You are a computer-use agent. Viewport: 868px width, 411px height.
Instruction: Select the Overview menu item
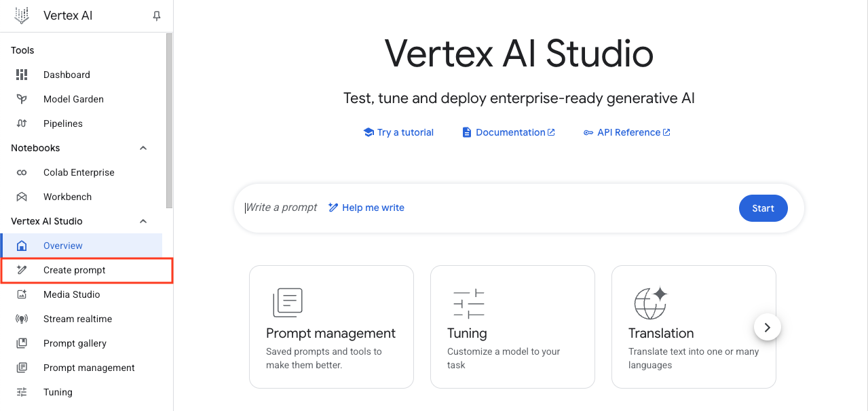[x=81, y=246]
